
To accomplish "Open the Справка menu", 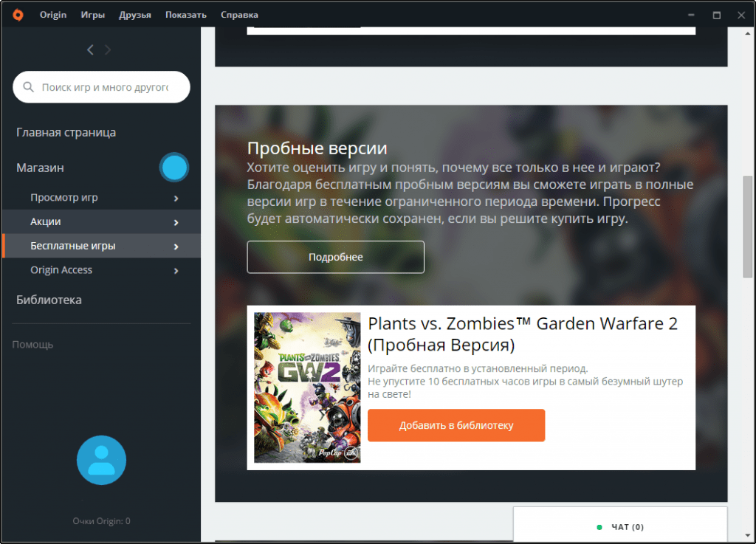I will [239, 15].
